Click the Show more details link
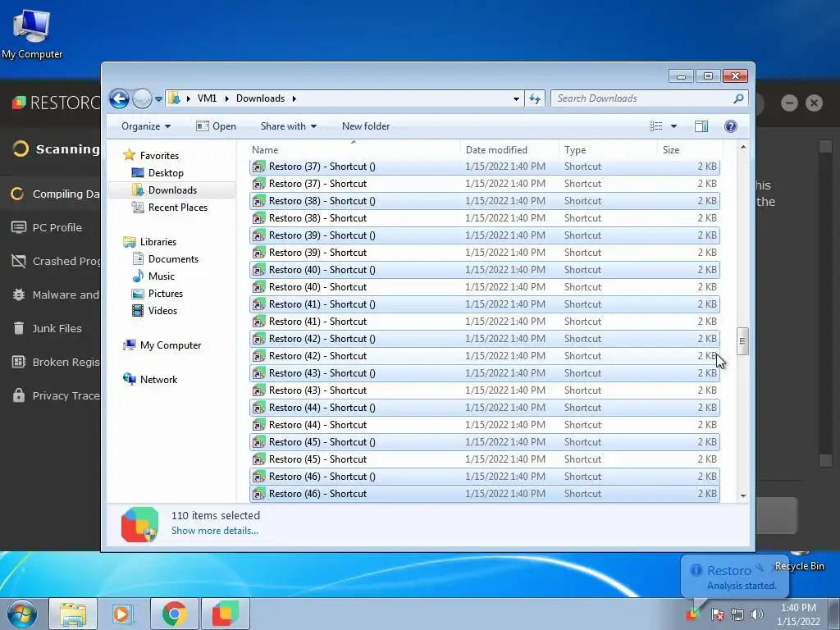840x630 pixels. (x=214, y=531)
